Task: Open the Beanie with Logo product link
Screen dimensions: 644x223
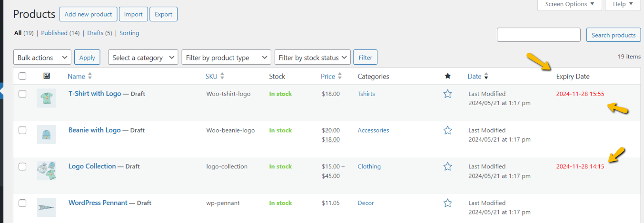Action: pyautogui.click(x=95, y=130)
